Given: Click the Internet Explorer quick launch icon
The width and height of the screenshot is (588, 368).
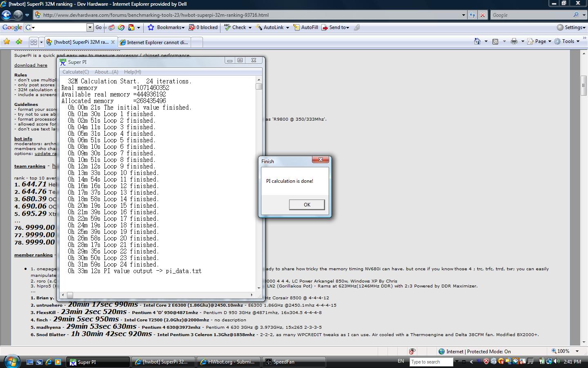Looking at the screenshot, I should point(49,362).
